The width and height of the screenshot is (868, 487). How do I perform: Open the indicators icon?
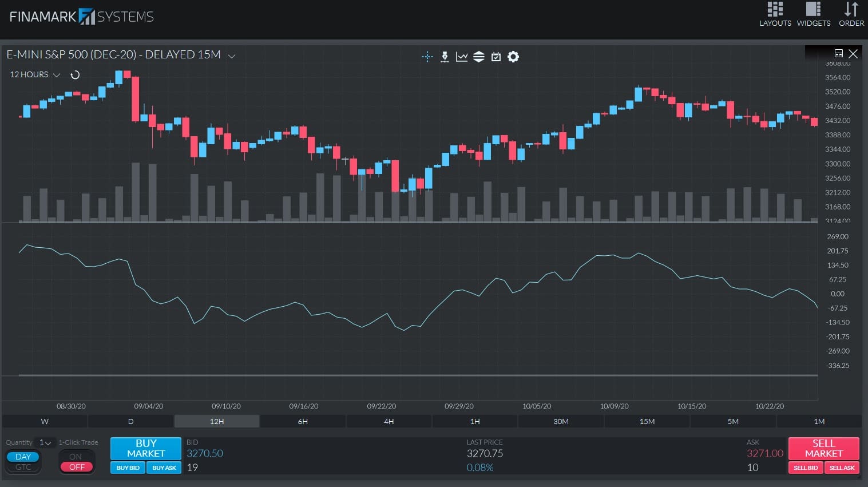(x=462, y=57)
